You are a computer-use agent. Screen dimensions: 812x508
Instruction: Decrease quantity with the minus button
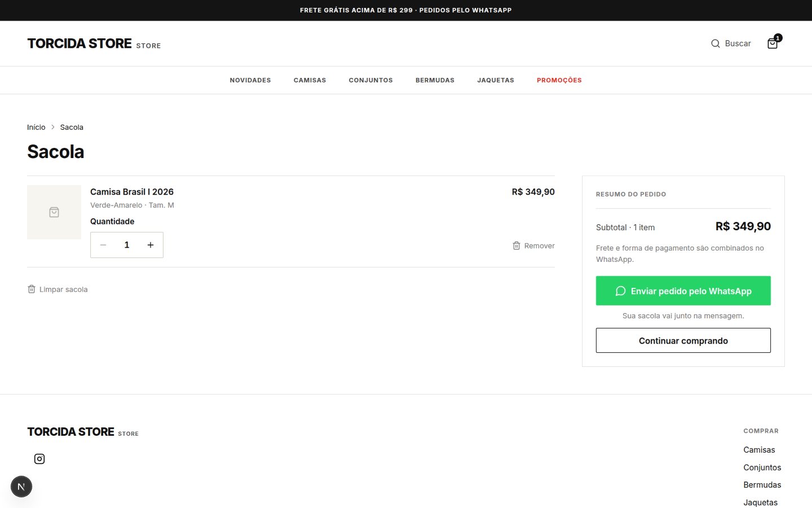[x=103, y=245]
